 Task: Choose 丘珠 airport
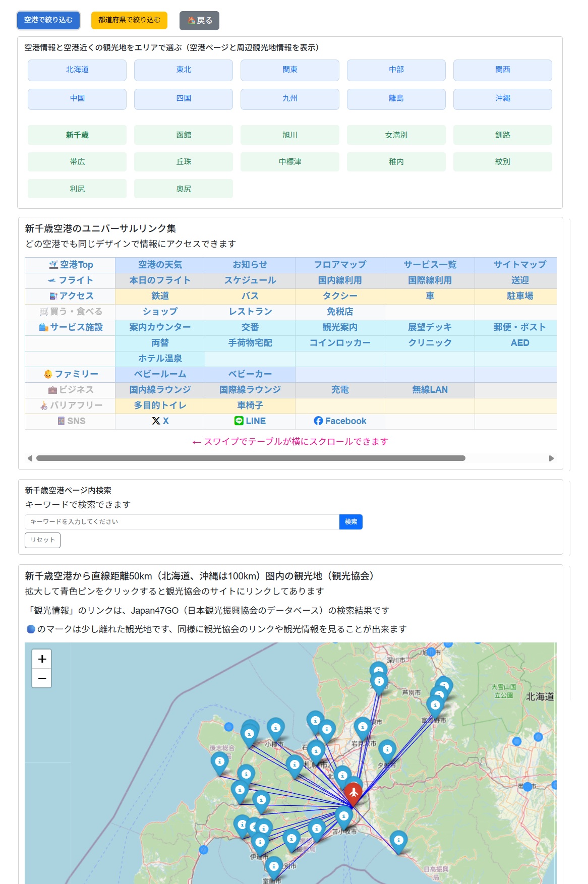(184, 162)
